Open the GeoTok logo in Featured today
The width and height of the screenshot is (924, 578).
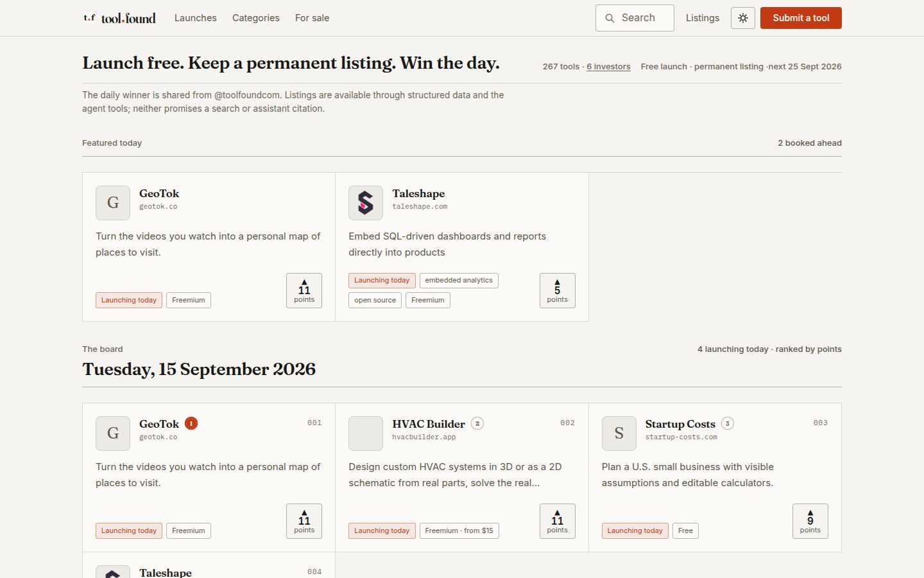pyautogui.click(x=113, y=203)
